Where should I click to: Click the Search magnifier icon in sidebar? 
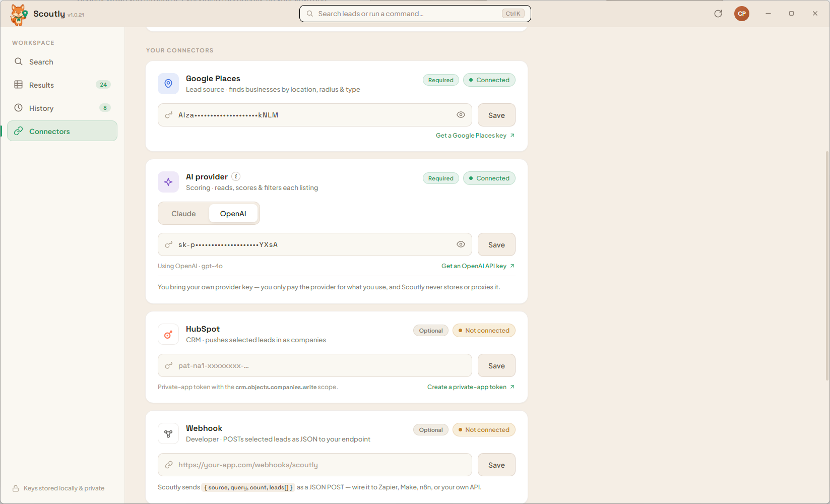(19, 61)
